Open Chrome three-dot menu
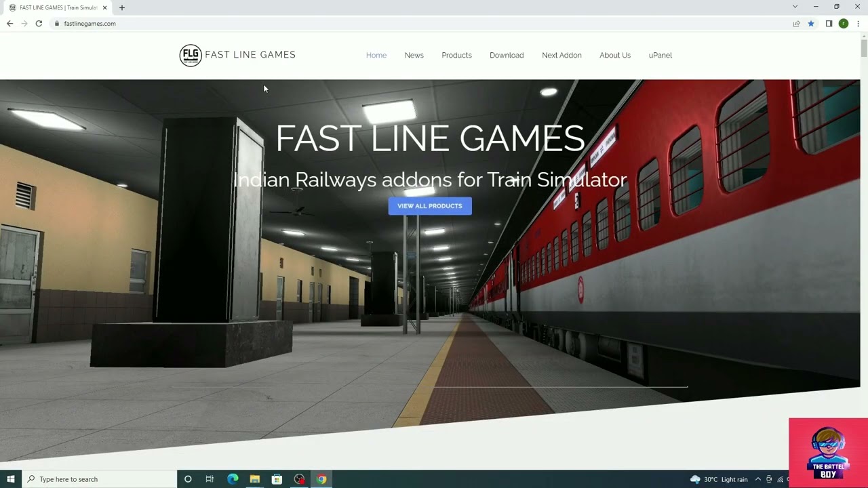The image size is (868, 488). tap(858, 24)
